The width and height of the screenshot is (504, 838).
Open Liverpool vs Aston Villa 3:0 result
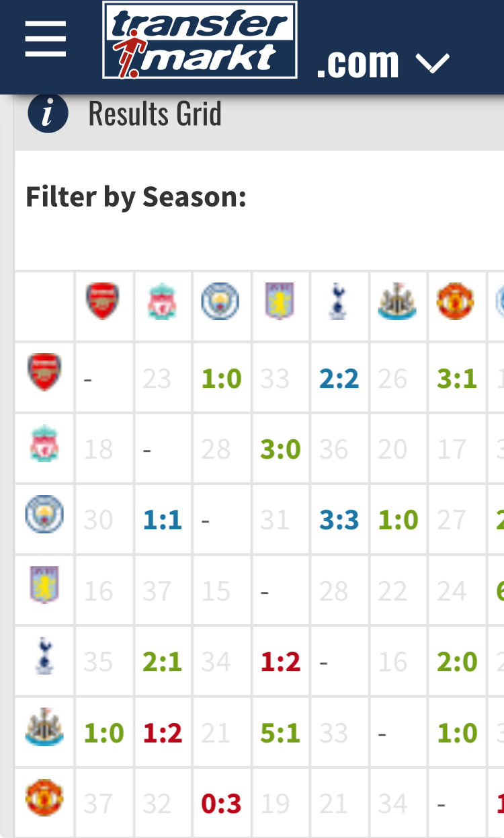(280, 449)
